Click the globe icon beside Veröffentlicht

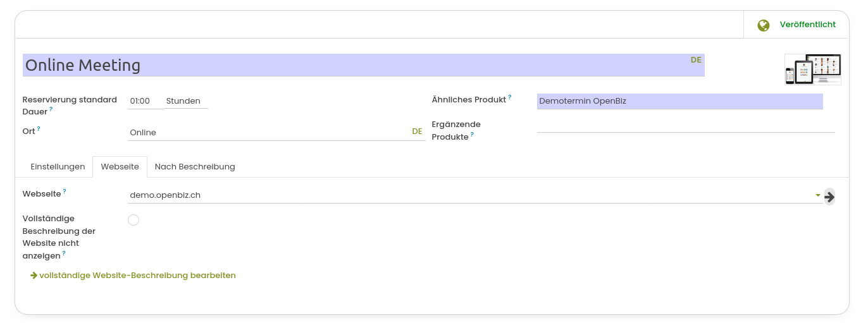[763, 25]
